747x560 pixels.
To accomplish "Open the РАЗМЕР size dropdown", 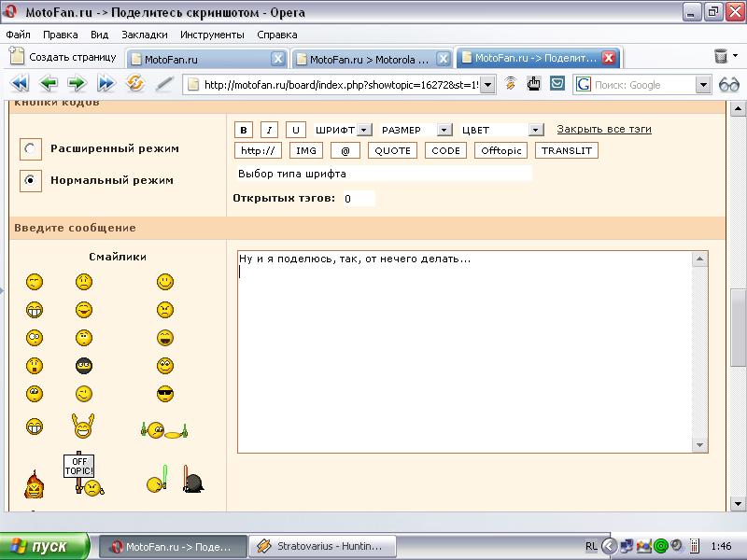I will pos(416,130).
